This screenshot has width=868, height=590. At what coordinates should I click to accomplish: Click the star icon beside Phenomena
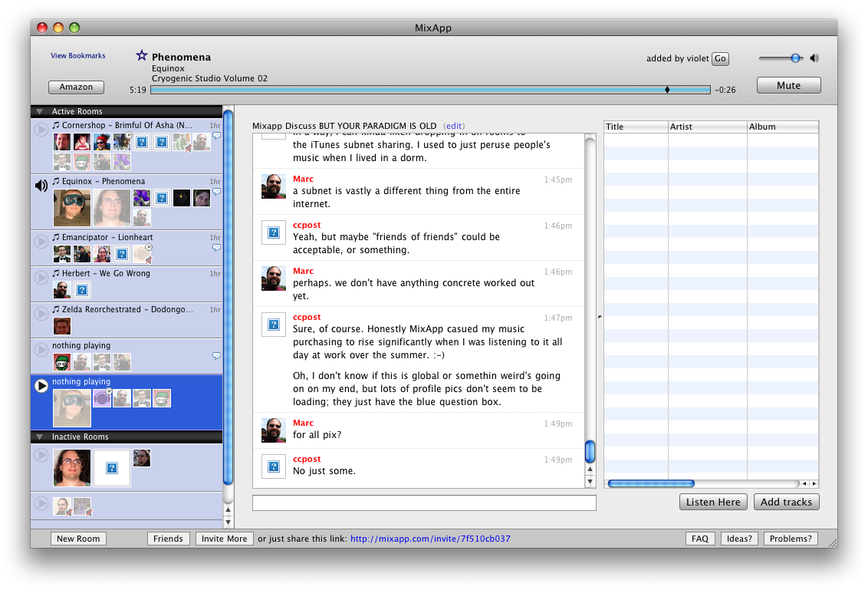pos(141,55)
